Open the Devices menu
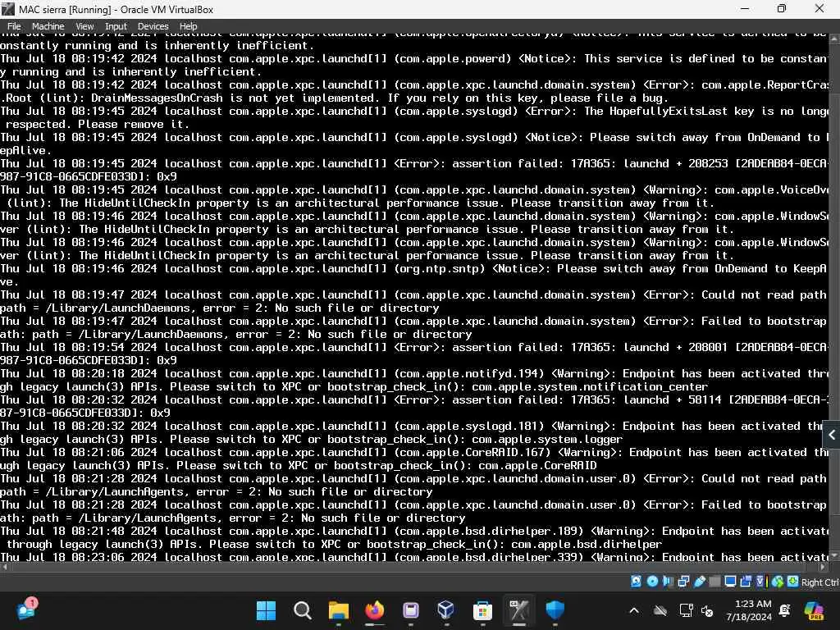This screenshot has height=630, width=840. coord(153,26)
